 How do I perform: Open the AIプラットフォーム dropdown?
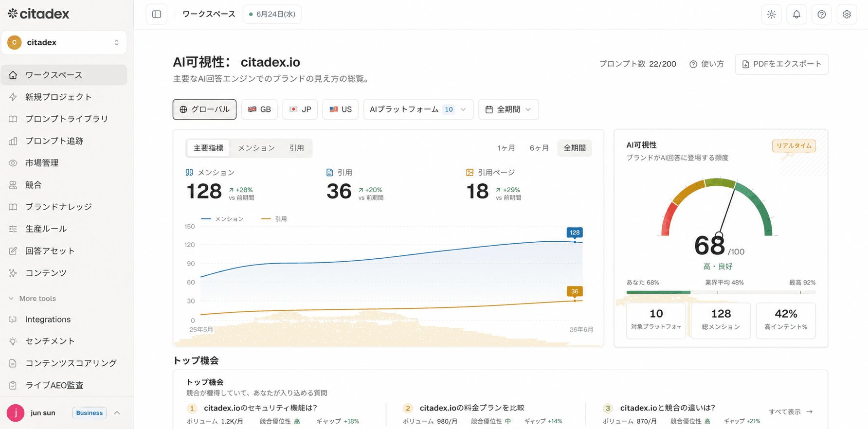coord(418,109)
